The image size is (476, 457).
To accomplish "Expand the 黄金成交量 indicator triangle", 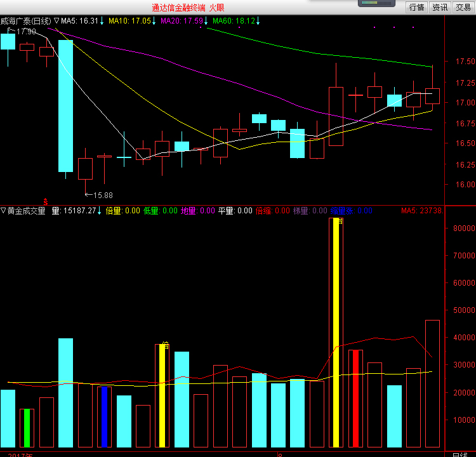I will click(x=3, y=211).
